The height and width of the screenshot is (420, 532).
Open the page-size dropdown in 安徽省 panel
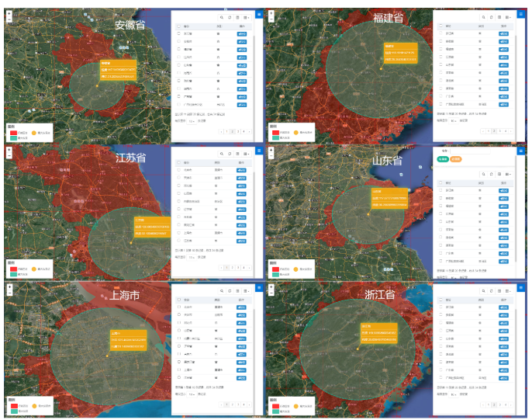(x=192, y=121)
